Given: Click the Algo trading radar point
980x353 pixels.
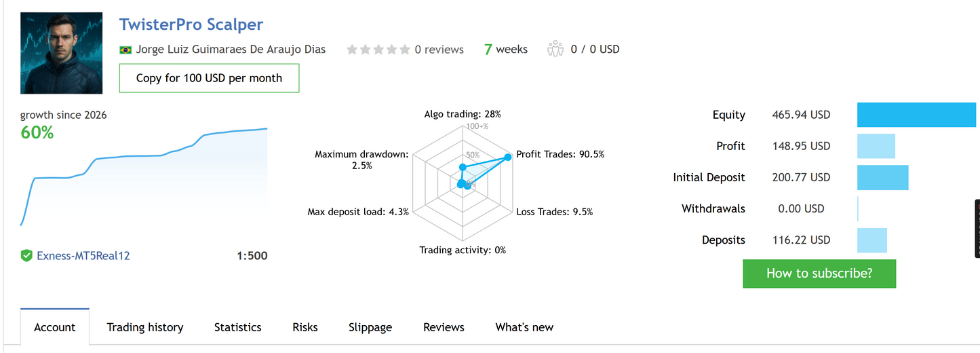Looking at the screenshot, I should point(463,167).
